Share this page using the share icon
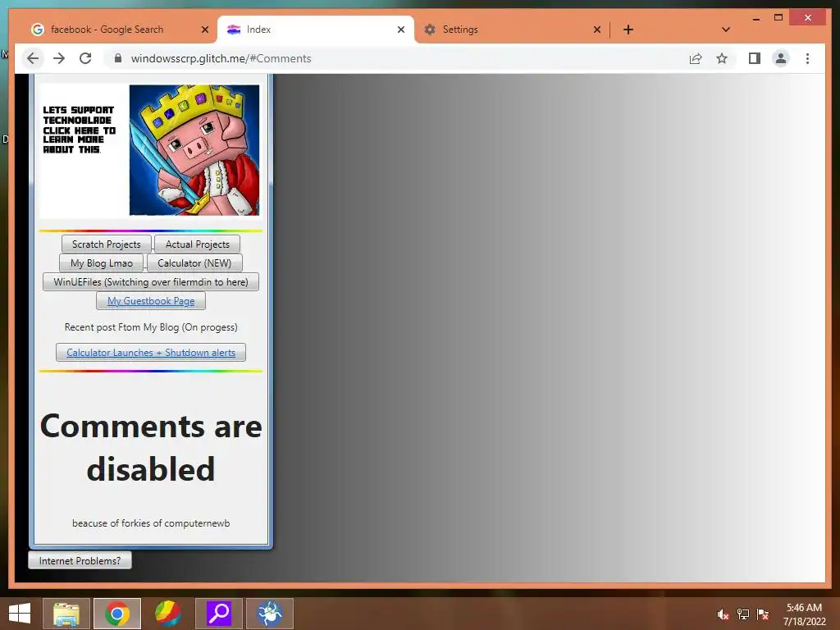The width and height of the screenshot is (840, 630). [696, 58]
